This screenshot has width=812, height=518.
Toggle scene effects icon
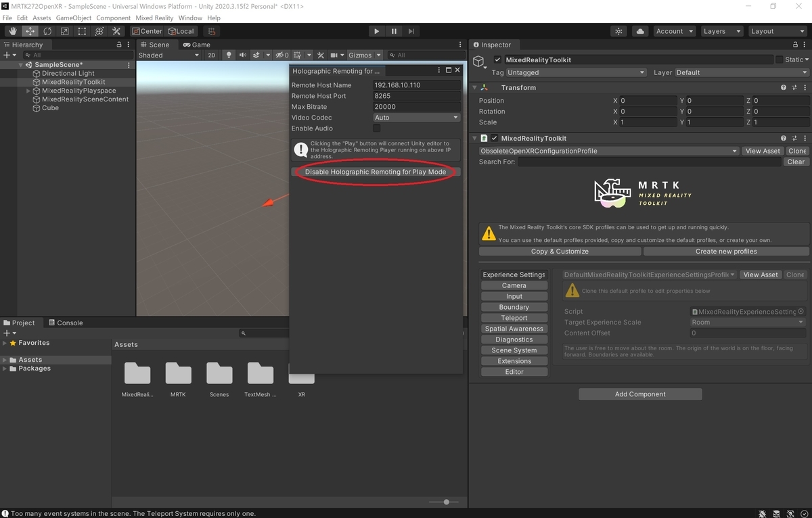(x=256, y=55)
